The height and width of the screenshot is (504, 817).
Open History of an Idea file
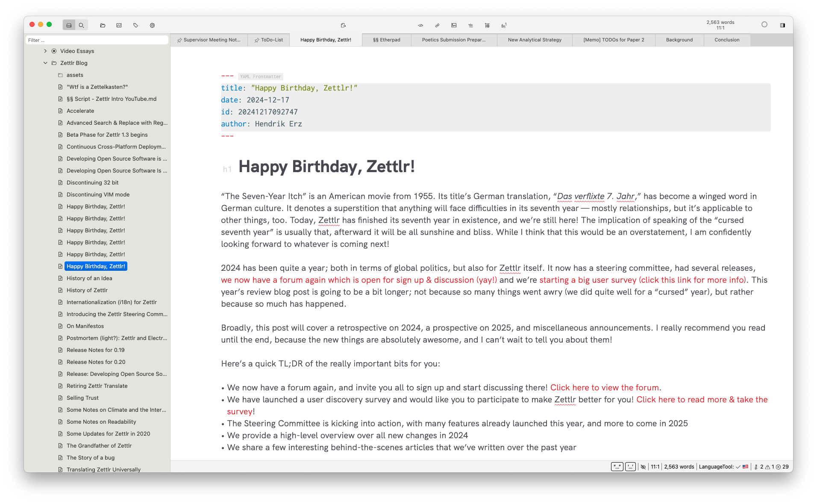pos(89,278)
